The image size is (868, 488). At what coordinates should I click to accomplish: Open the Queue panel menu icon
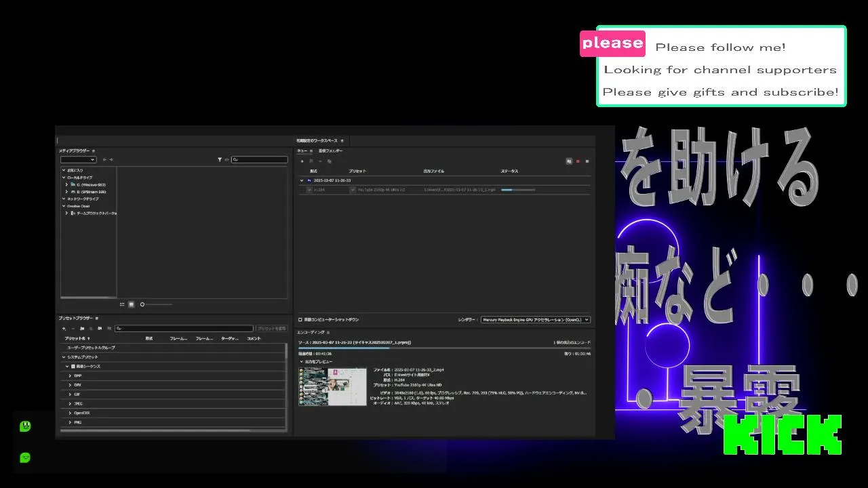311,150
